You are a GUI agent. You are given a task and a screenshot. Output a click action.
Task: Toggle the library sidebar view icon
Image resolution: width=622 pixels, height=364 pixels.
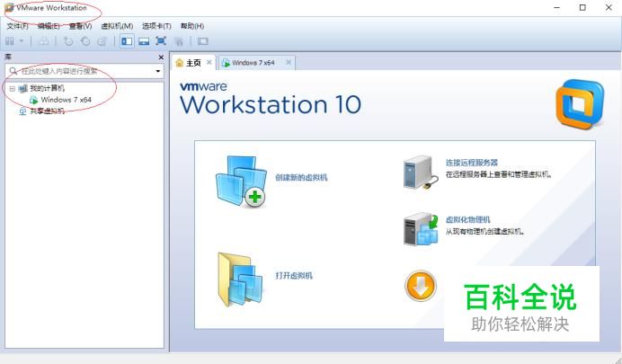coord(127,41)
